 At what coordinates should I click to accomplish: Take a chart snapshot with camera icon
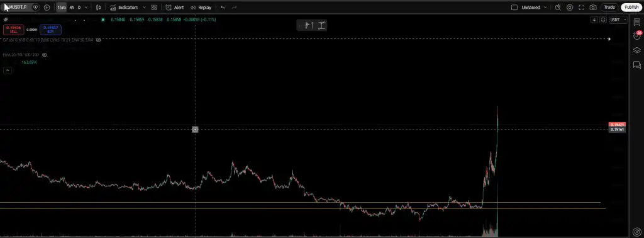pos(593,8)
